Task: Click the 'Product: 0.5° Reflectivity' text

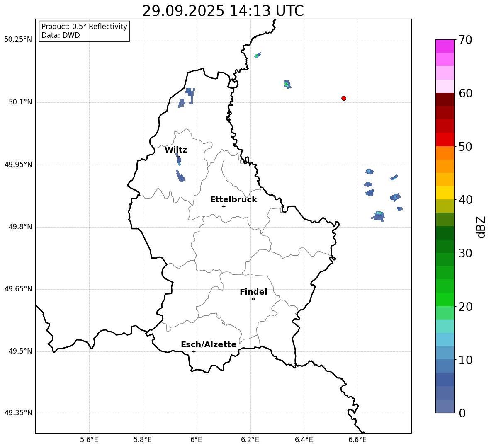Action: (x=84, y=26)
